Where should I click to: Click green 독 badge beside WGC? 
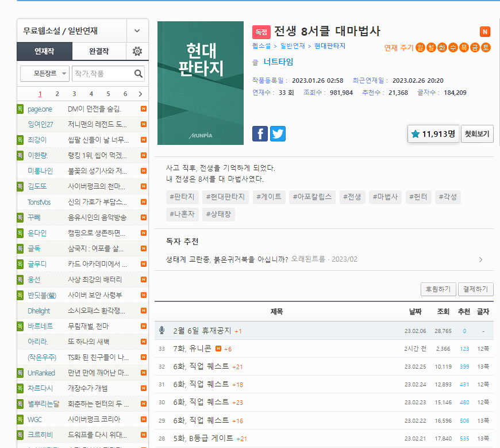coord(20,419)
